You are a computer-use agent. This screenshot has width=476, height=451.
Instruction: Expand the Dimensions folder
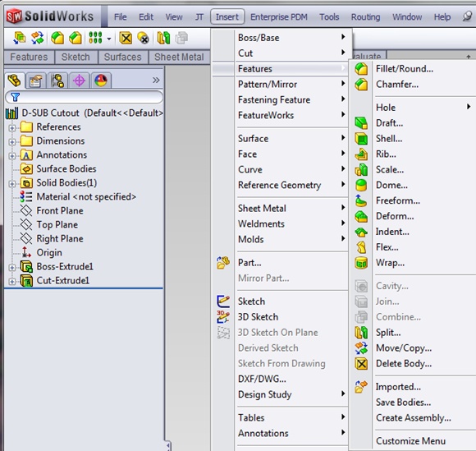(11, 142)
